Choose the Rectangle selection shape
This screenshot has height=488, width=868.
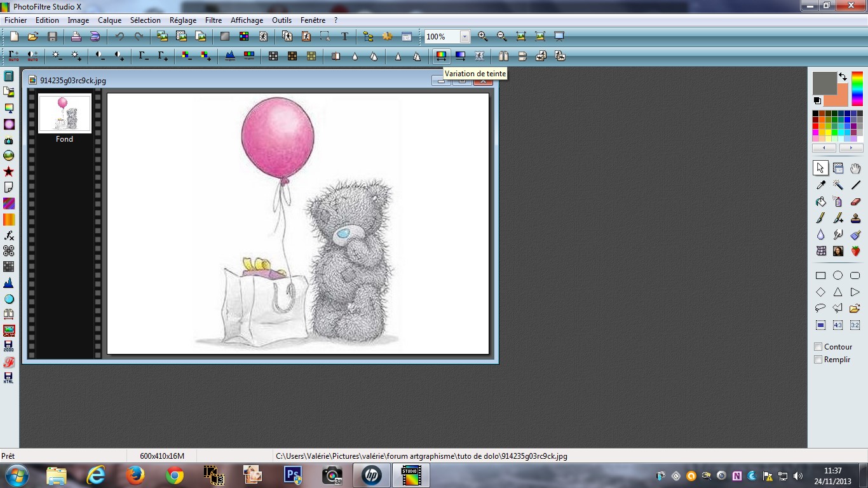pos(820,276)
